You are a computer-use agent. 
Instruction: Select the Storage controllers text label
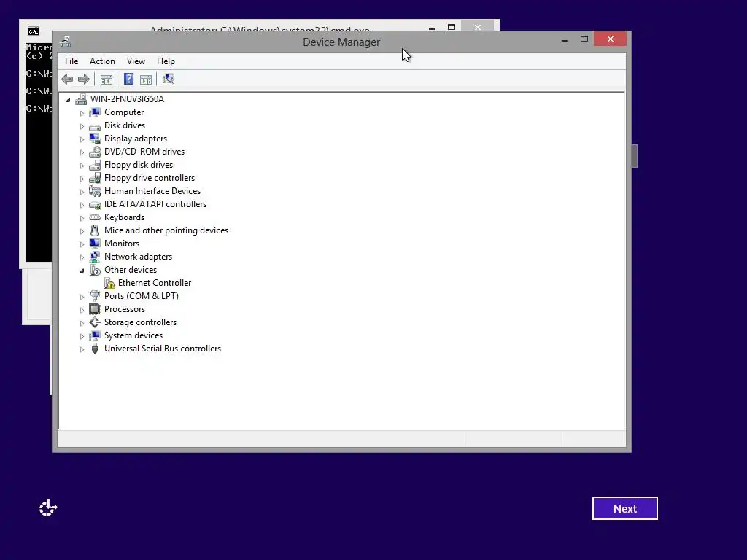[141, 322]
